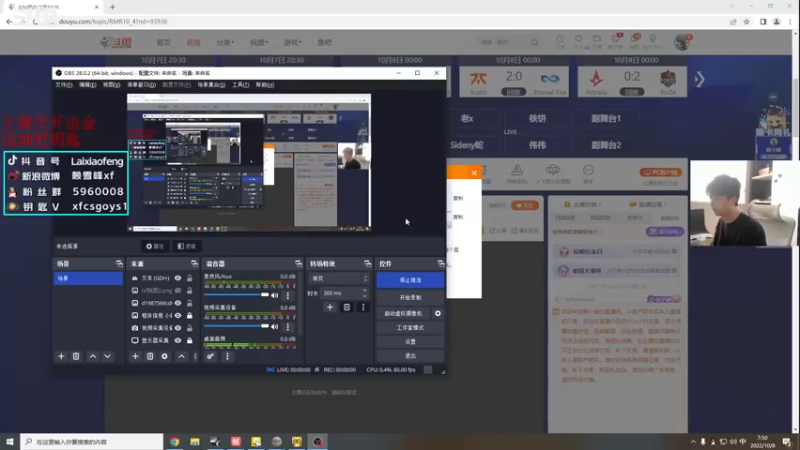Float the 混音器 dock panel icon

click(298, 264)
